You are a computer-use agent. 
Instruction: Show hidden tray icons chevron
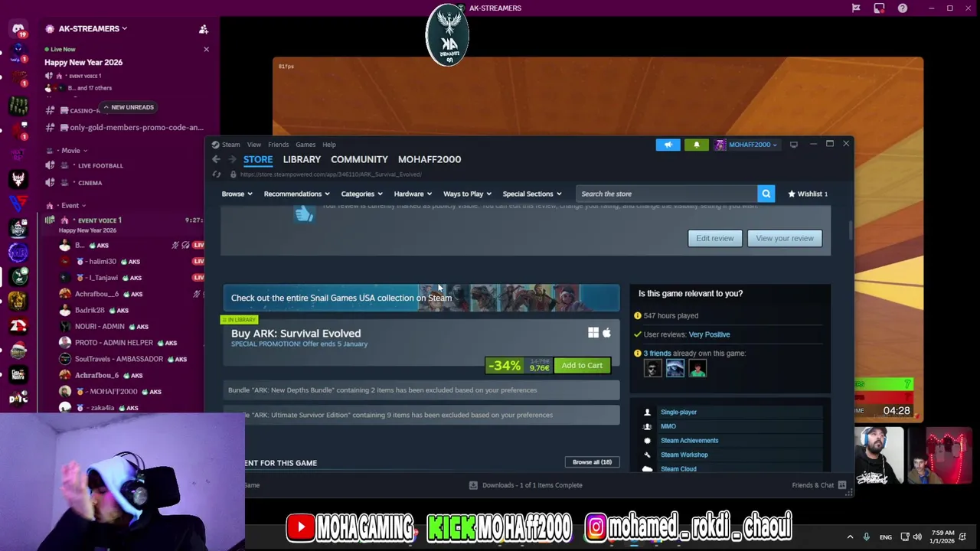pos(849,537)
